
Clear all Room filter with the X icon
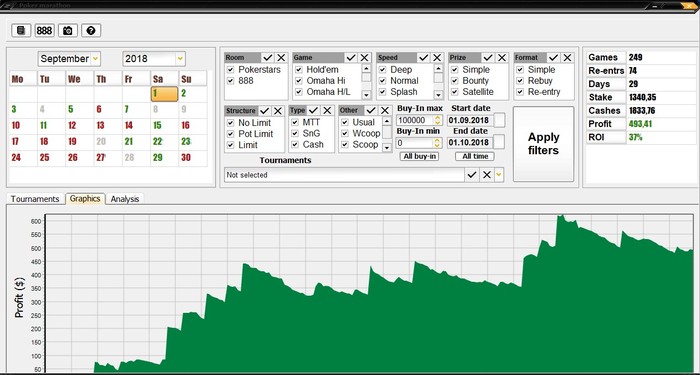click(281, 58)
